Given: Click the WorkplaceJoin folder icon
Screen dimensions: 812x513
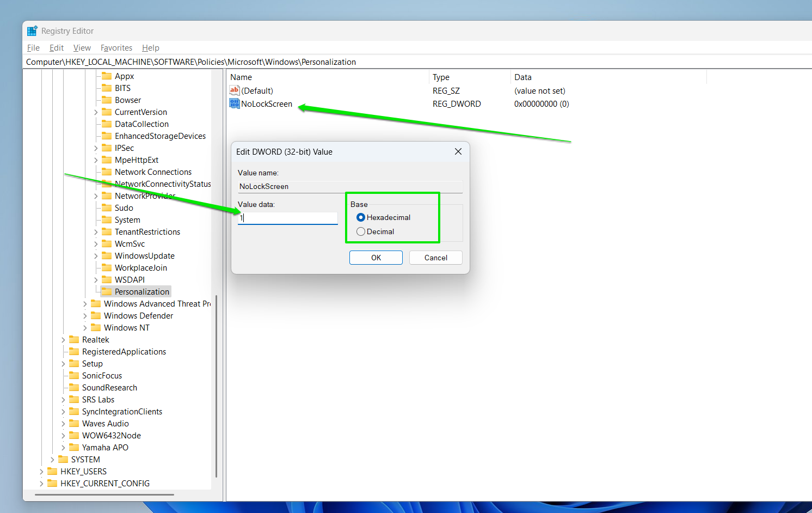Looking at the screenshot, I should coord(107,268).
